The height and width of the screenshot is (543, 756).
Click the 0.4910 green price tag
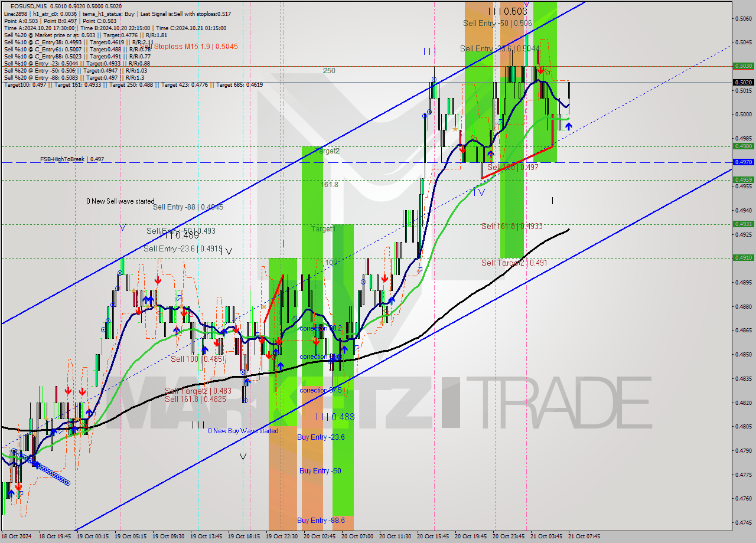coord(742,257)
